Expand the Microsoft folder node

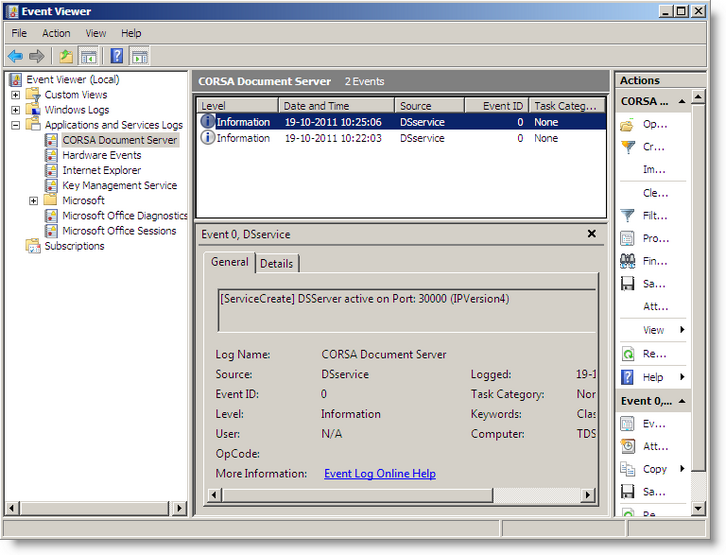(x=33, y=201)
